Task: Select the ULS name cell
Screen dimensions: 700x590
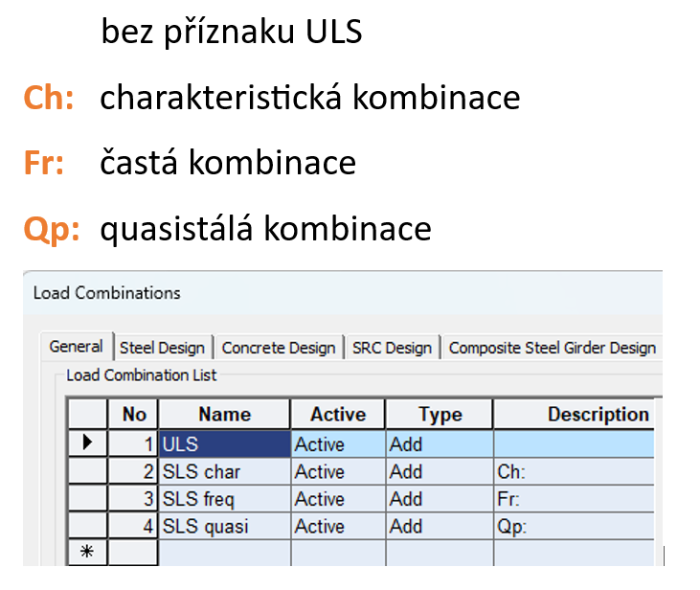Action: [224, 443]
